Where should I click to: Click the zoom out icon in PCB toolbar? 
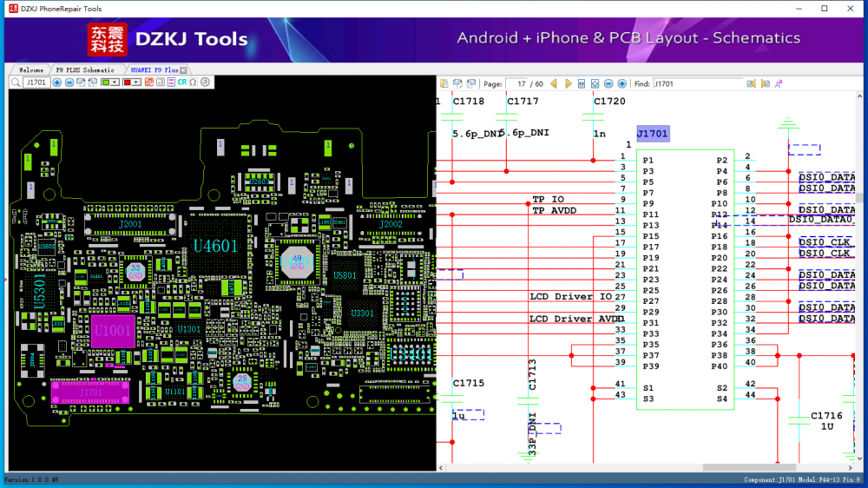[69, 82]
